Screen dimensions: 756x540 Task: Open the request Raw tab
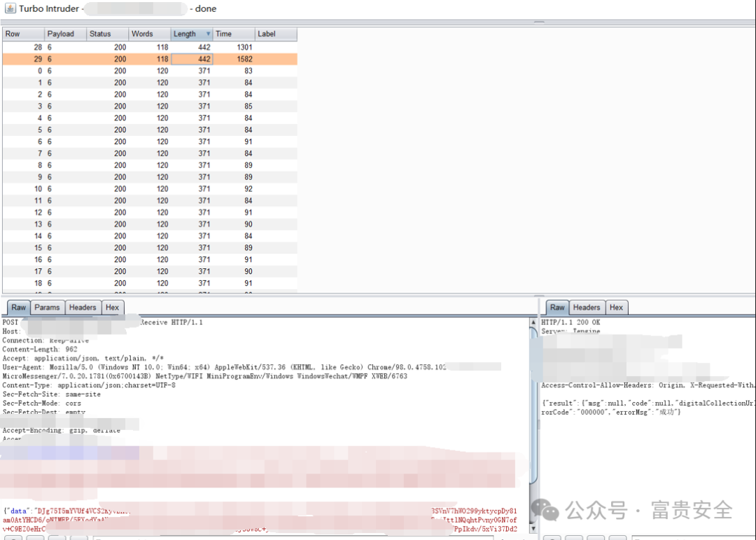coord(19,307)
